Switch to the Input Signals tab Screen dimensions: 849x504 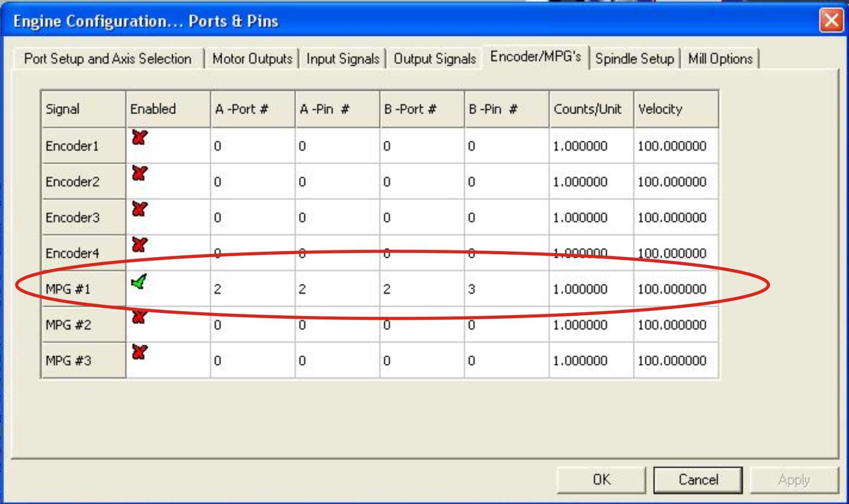(x=344, y=58)
